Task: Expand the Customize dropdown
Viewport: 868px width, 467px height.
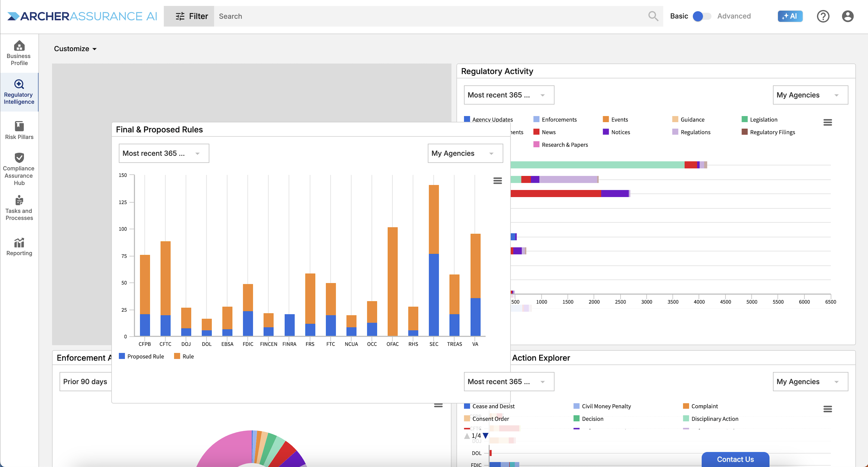Action: coord(75,49)
